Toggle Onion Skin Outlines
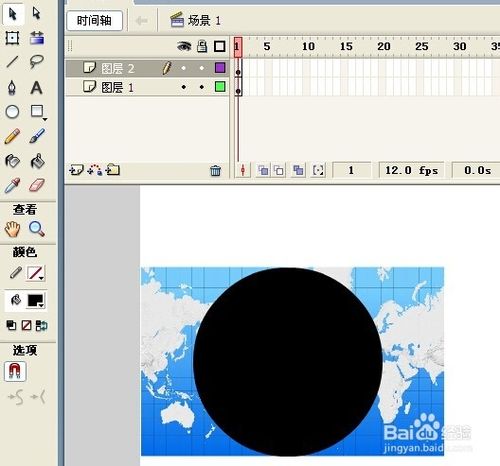The width and height of the screenshot is (500, 466). [279, 171]
